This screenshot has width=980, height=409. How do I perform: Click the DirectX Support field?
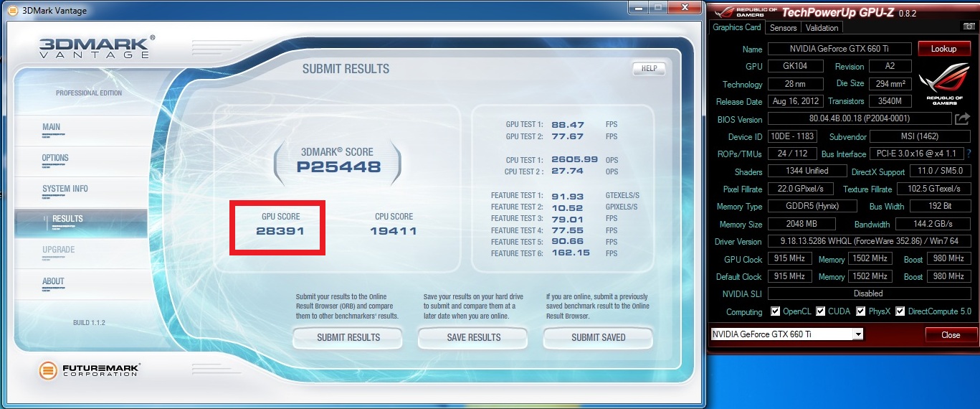click(x=940, y=171)
